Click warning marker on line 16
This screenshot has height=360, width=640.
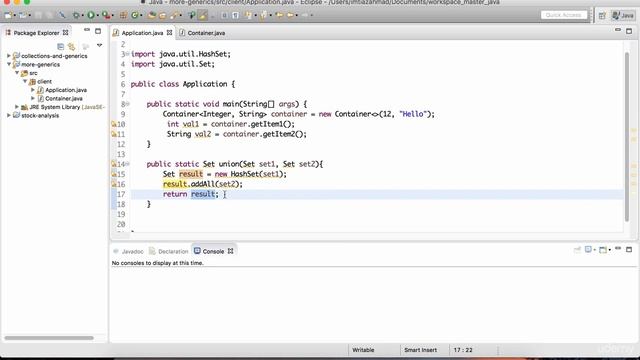114,184
